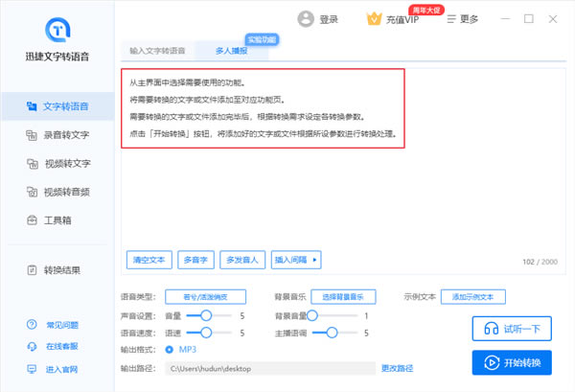This screenshot has width=575, height=392.
Task: Click the 在线客服 headset icon
Action: (32, 347)
